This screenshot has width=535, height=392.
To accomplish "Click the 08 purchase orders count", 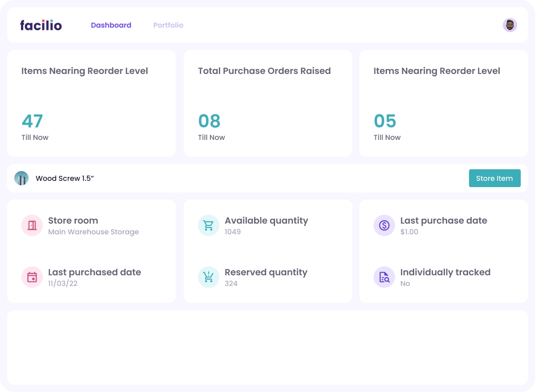I will pyautogui.click(x=209, y=121).
